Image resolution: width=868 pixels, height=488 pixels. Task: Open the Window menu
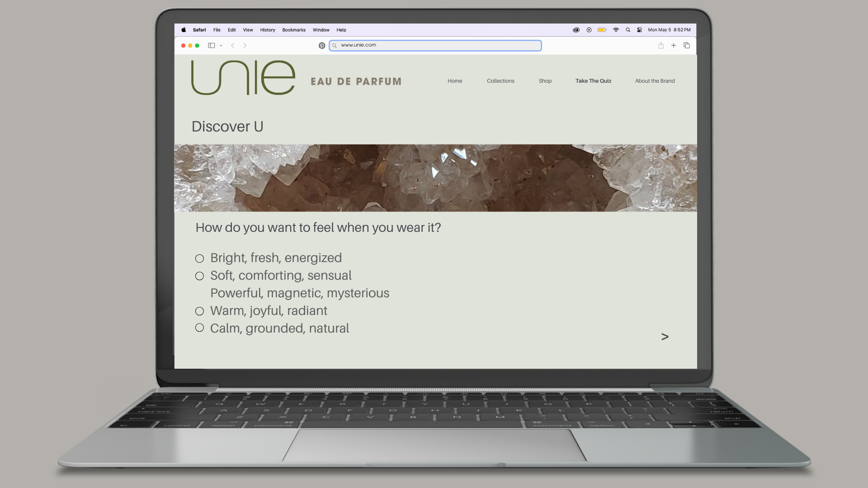click(x=321, y=30)
